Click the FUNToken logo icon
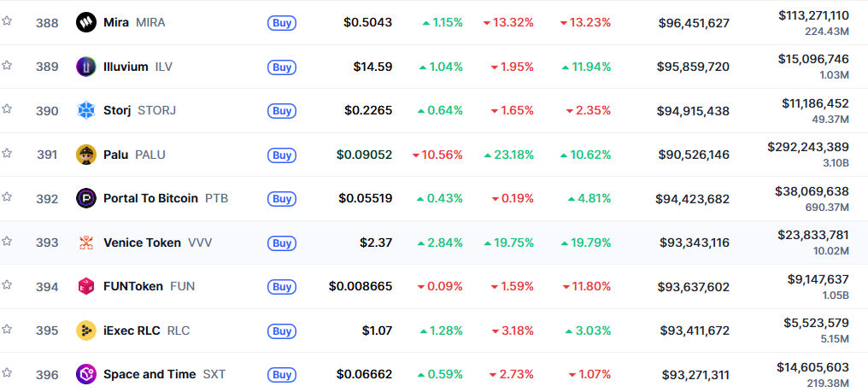The height and width of the screenshot is (392, 868). [86, 286]
